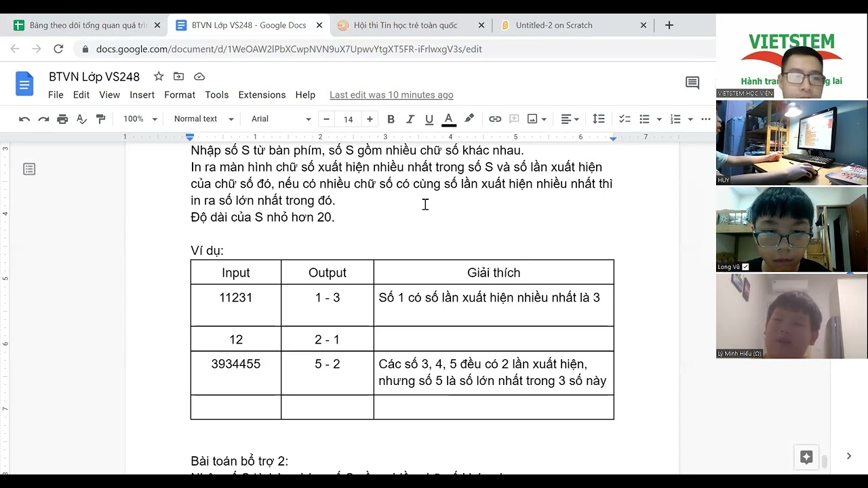
Task: Open the File menu
Action: click(x=56, y=95)
